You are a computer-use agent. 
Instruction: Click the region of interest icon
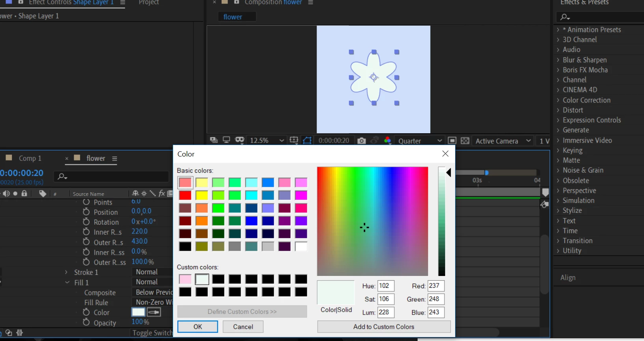coord(452,141)
